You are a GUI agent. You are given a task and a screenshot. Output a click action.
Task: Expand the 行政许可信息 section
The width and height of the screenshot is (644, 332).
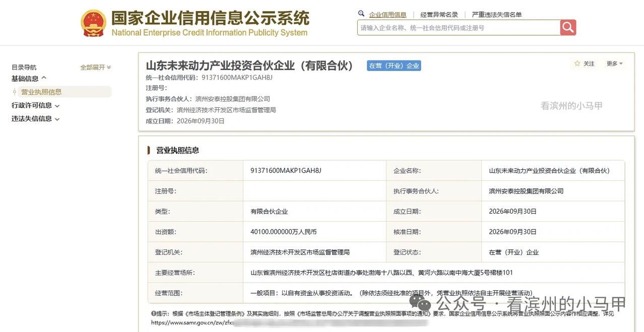[x=35, y=105]
